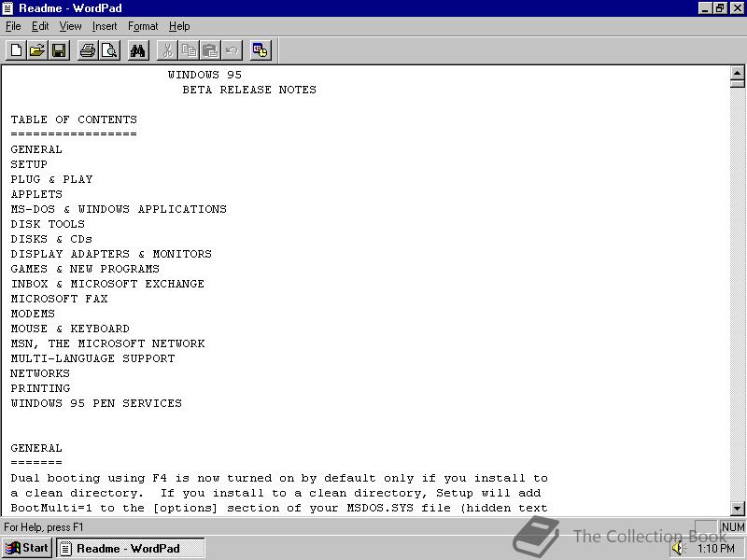Click the 'WINDOWS 95' title line
Screen dimensions: 747x560
[x=204, y=75]
